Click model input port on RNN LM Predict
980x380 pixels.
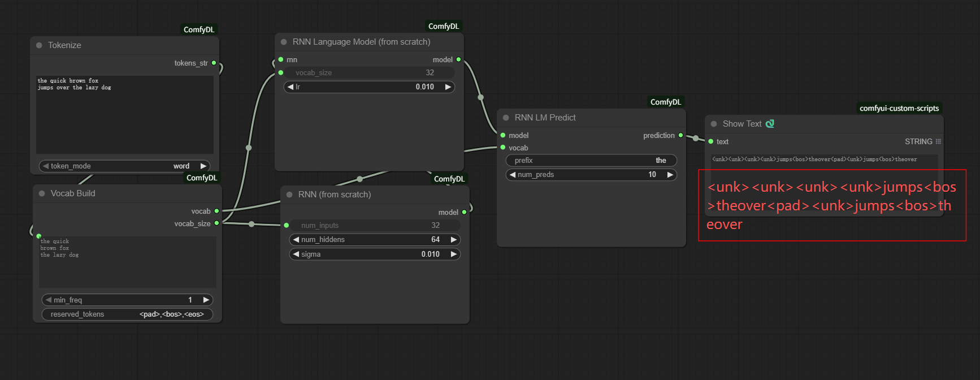click(x=503, y=135)
